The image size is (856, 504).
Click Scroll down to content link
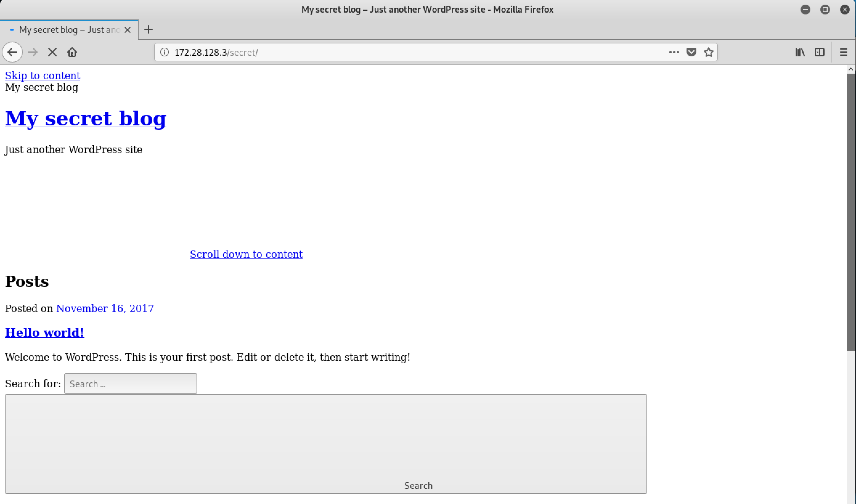[246, 254]
